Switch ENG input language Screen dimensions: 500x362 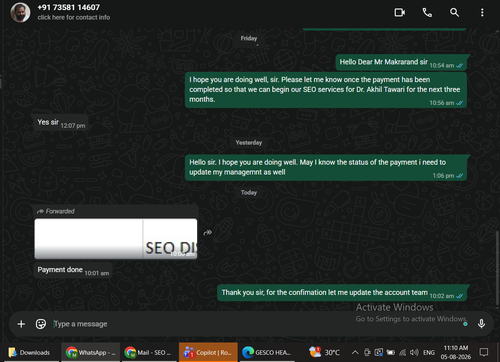click(x=429, y=352)
